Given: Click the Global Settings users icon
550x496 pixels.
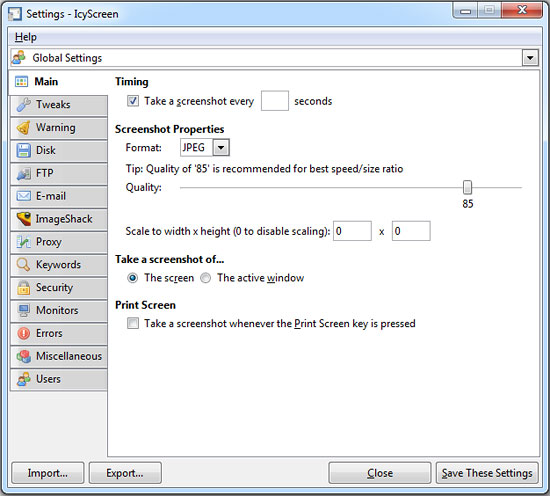Looking at the screenshot, I should (19, 58).
